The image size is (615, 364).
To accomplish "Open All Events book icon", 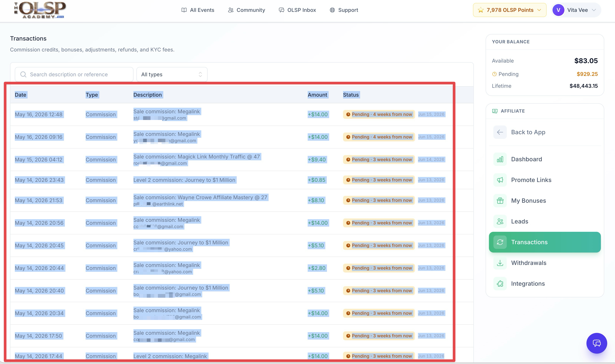I will (x=184, y=10).
